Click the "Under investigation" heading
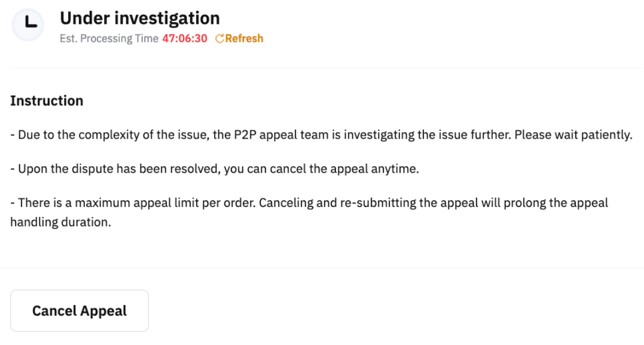Image resolution: width=644 pixels, height=345 pixels. (x=139, y=18)
